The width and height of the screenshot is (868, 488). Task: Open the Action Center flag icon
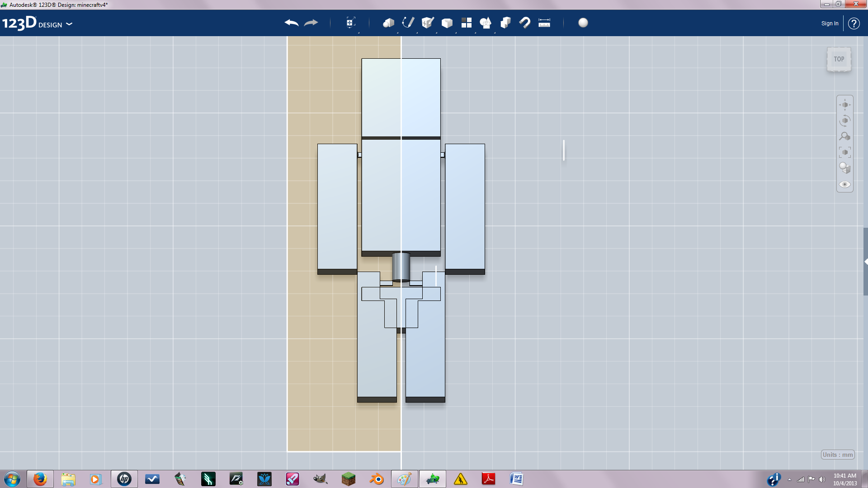pyautogui.click(x=811, y=479)
